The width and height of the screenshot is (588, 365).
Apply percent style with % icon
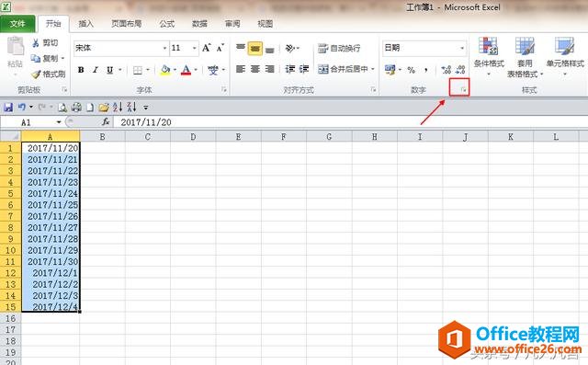click(x=412, y=70)
